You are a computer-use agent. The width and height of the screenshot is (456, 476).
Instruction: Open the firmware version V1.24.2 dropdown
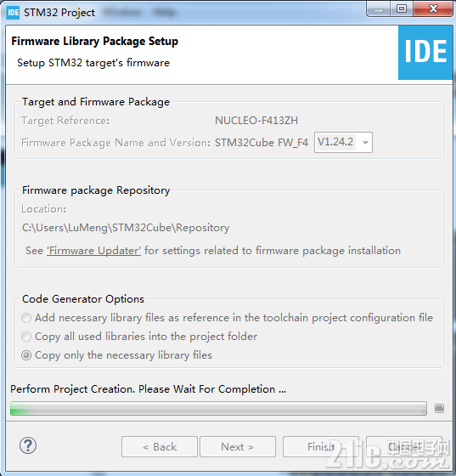tap(343, 142)
